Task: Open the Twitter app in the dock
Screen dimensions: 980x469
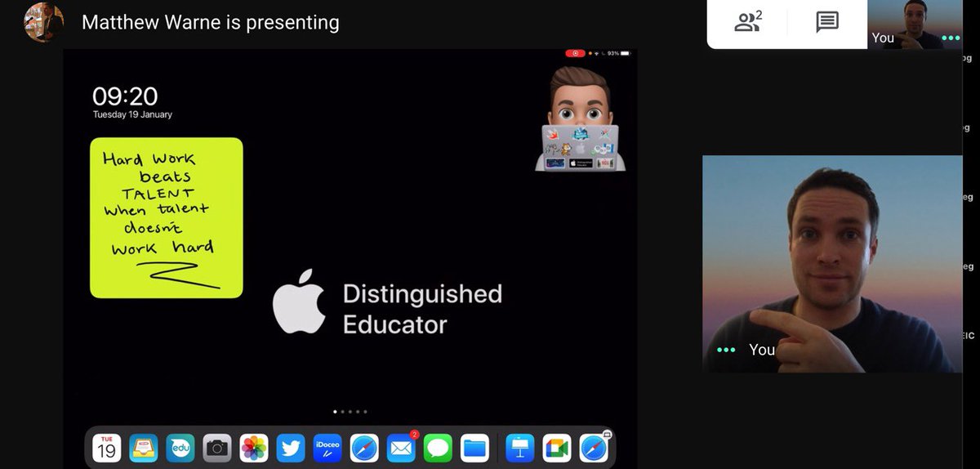Action: (291, 448)
